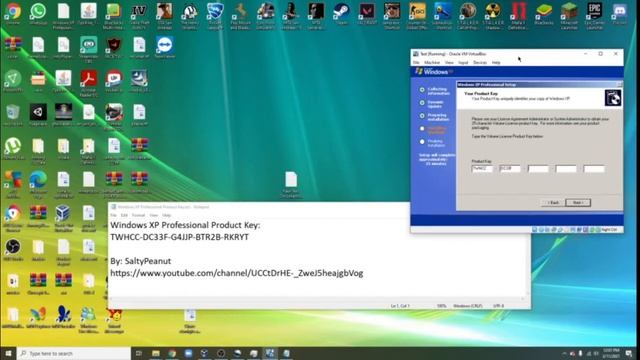Viewport: 640px width, 360px height.
Task: Click the Back button in XP Setup
Action: (553, 202)
